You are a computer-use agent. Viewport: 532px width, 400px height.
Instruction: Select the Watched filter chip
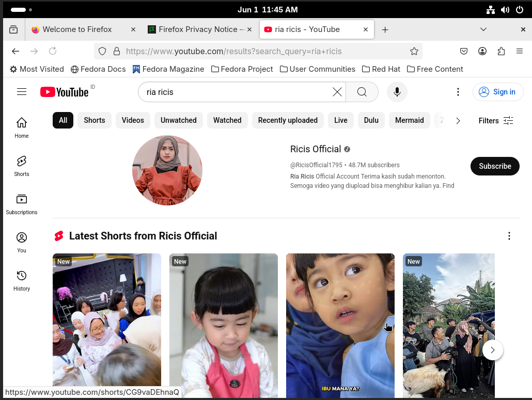click(227, 120)
